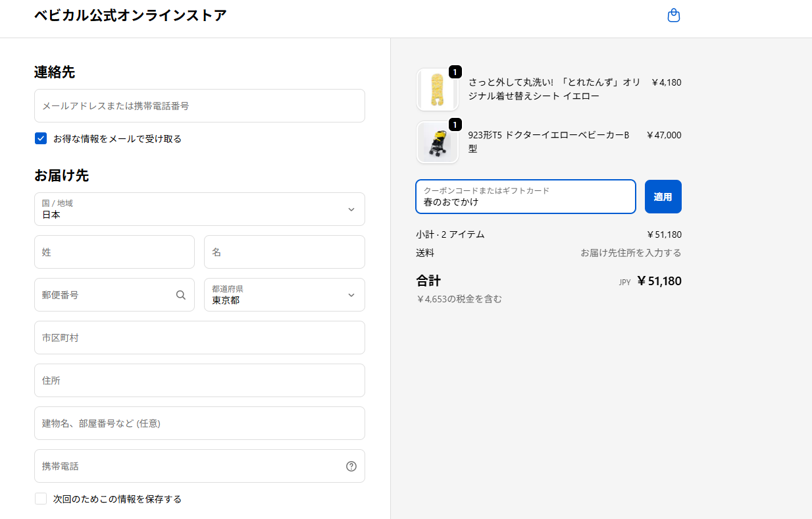Click the coupon code or gift card field
The width and height of the screenshot is (812, 519).
(x=525, y=197)
